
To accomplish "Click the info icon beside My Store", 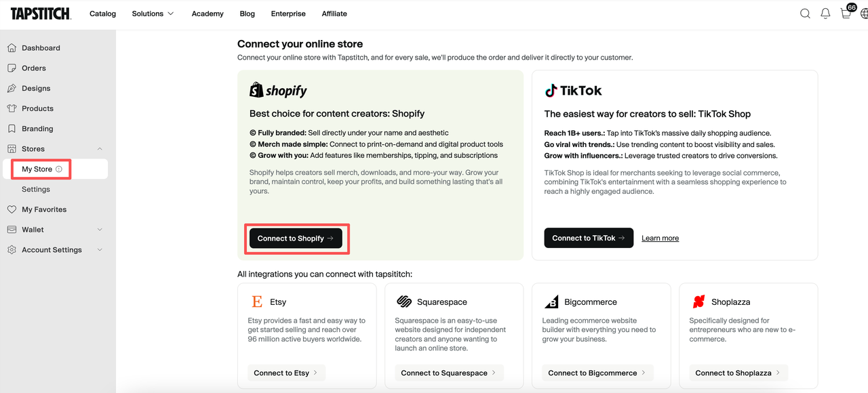I will click(x=59, y=169).
